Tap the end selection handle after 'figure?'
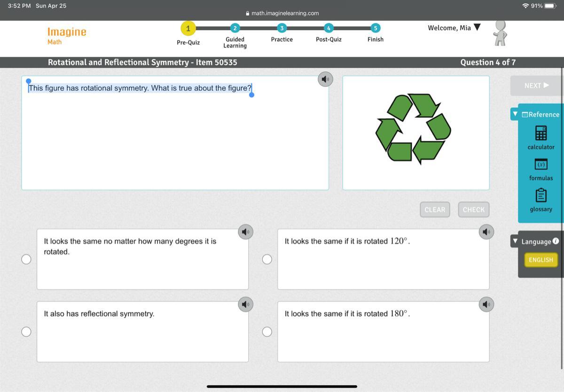The width and height of the screenshot is (564, 392). coord(251,94)
